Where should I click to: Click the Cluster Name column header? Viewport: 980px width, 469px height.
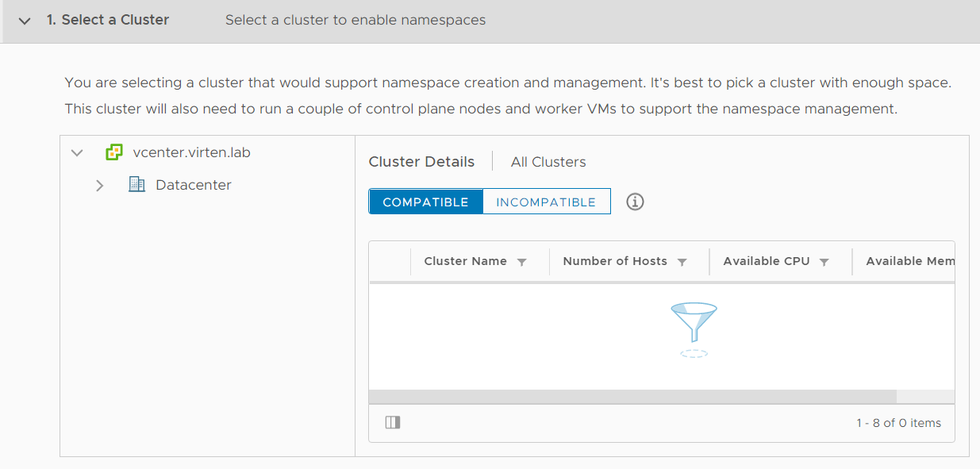click(x=465, y=261)
